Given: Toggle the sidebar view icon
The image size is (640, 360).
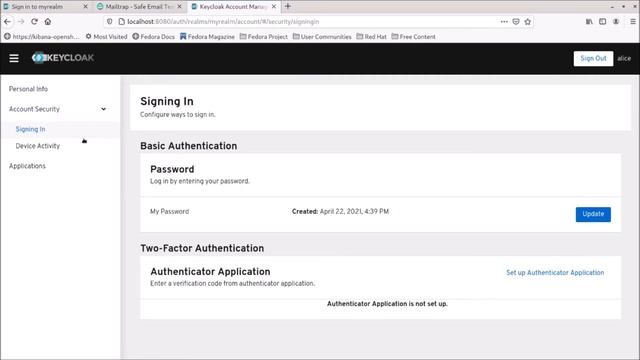Looking at the screenshot, I should tap(602, 22).
